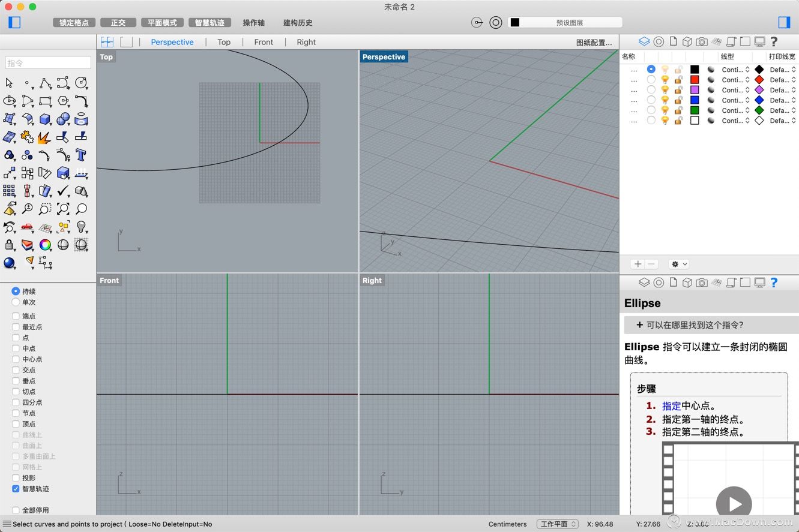
Task: Open the Boolean union spheres tool
Action: [63, 119]
